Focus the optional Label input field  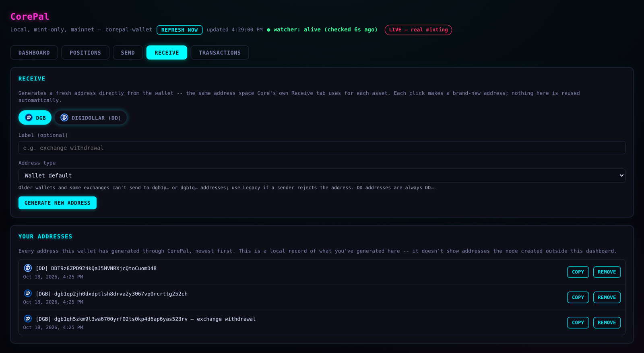(322, 148)
